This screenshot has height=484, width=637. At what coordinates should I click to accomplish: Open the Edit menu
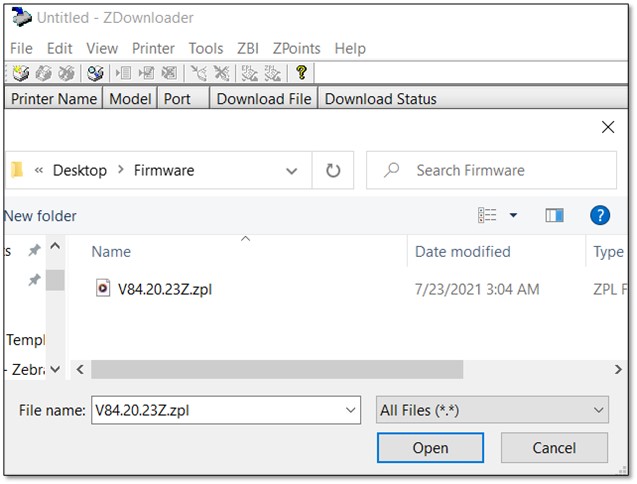(x=59, y=48)
